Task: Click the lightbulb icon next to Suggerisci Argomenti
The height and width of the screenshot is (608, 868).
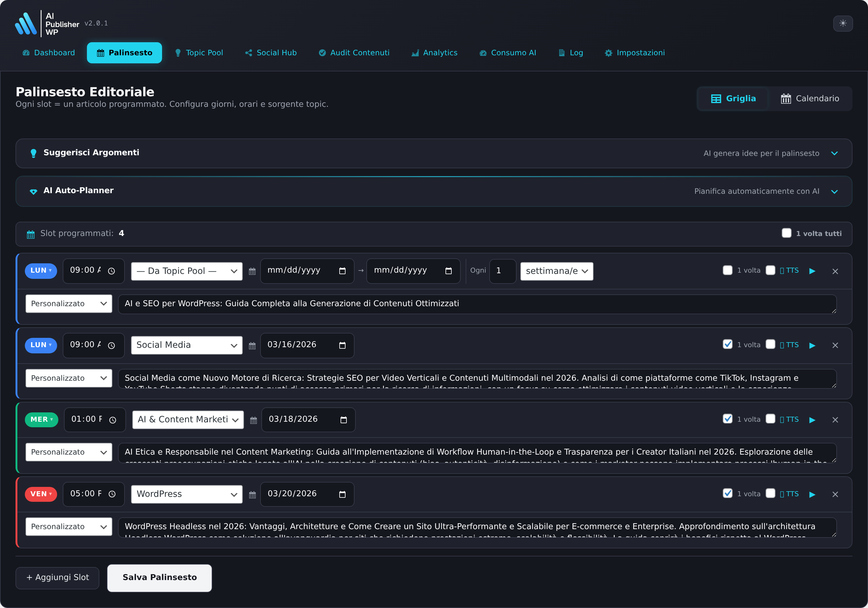Action: coord(34,153)
